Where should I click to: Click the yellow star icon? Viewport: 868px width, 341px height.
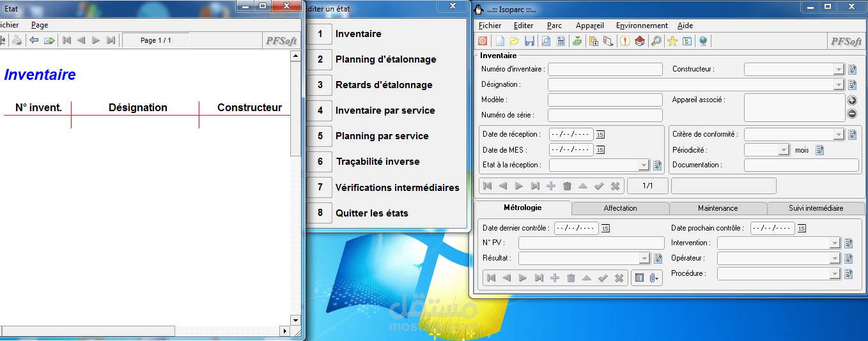tap(672, 41)
